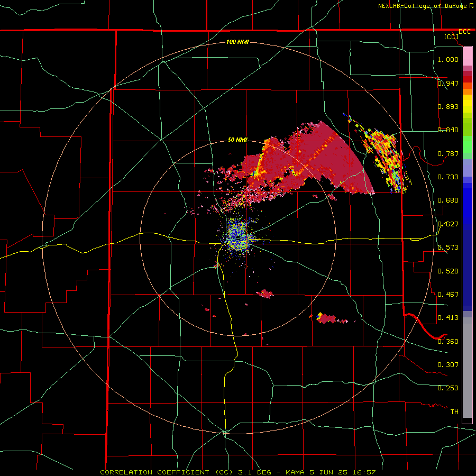Select the 0.627 scale value
This screenshot has width=476, height=476.
tap(448, 224)
